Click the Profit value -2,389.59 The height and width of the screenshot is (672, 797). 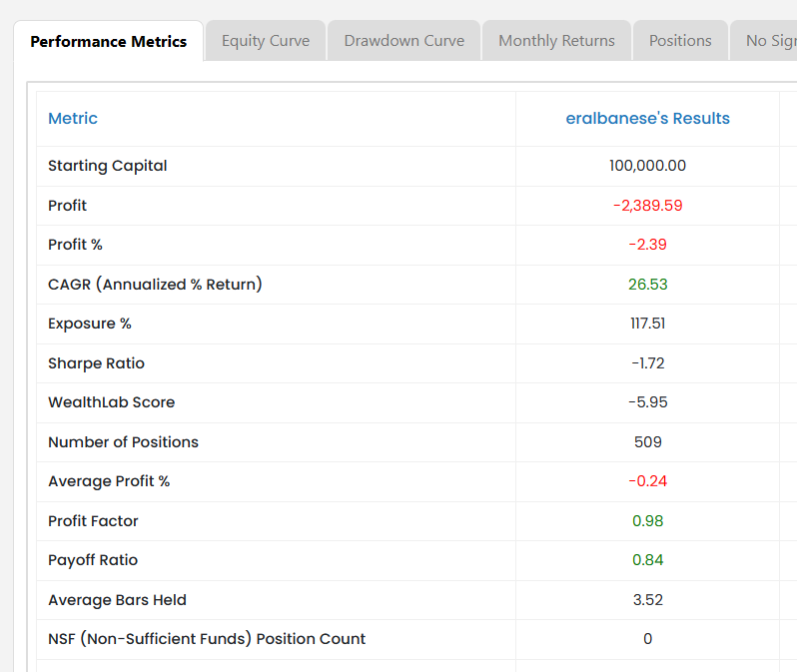point(647,206)
